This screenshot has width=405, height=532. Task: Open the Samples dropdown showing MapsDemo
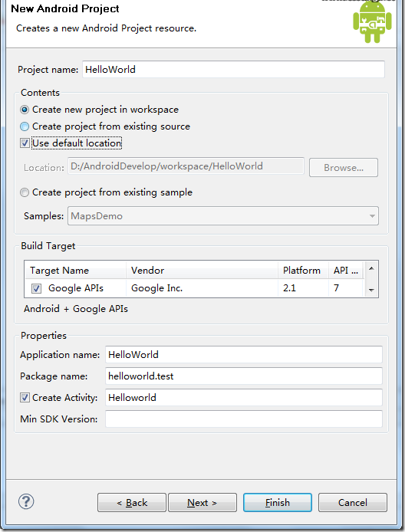[x=223, y=215]
